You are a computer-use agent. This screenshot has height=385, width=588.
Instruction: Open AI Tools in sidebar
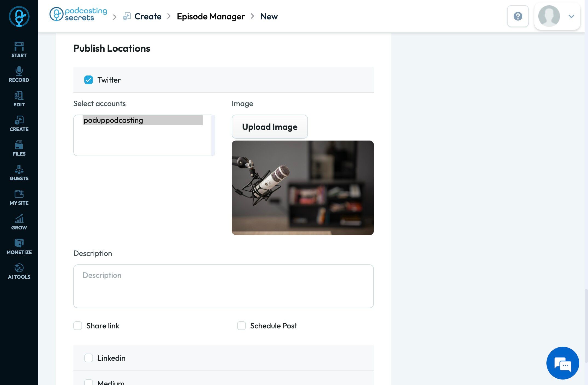coord(19,271)
